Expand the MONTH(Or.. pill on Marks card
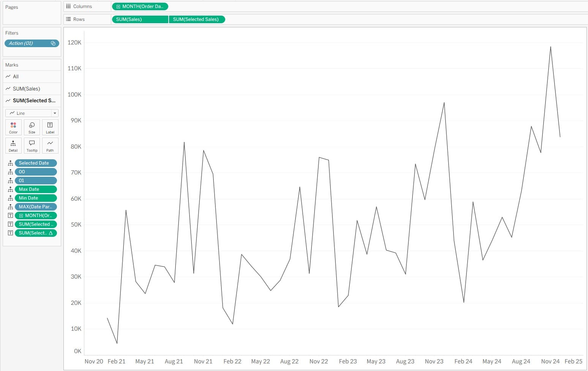The height and width of the screenshot is (371, 588). 21,216
